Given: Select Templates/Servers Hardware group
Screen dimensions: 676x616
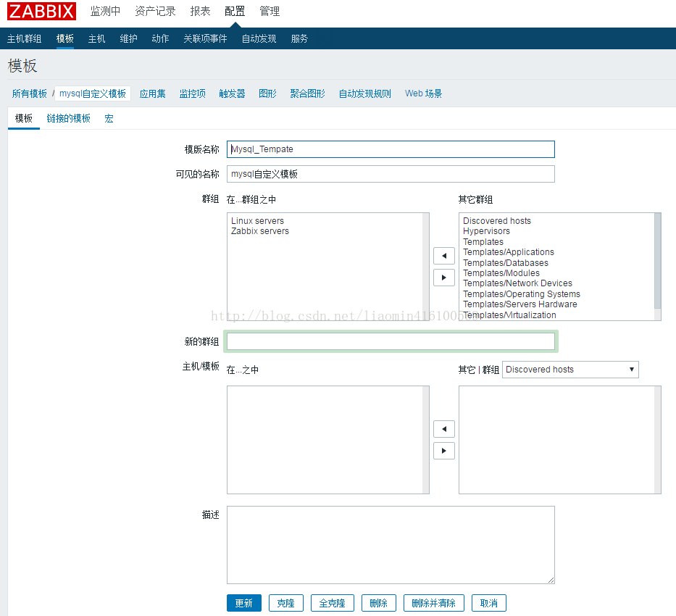Looking at the screenshot, I should click(x=520, y=304).
